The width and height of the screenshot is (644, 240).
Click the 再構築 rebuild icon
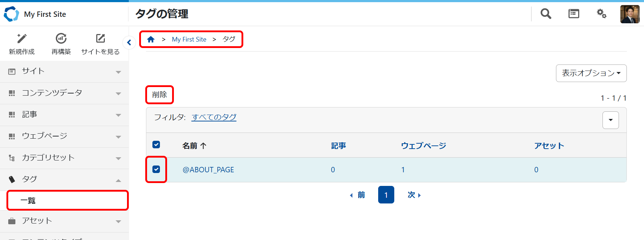[61, 39]
